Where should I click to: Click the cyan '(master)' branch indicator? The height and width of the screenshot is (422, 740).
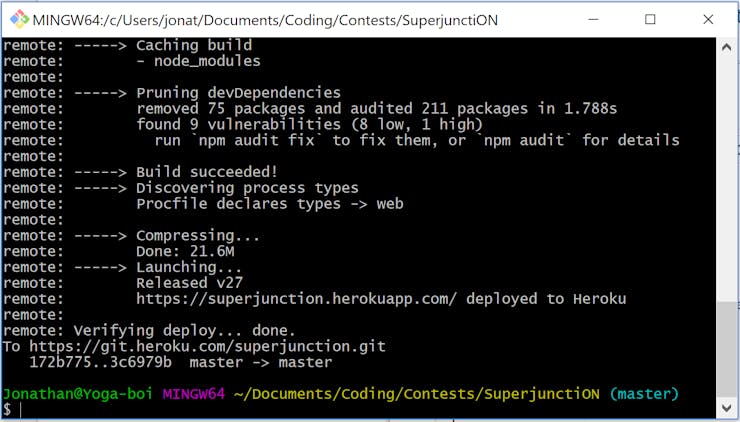pyautogui.click(x=644, y=394)
